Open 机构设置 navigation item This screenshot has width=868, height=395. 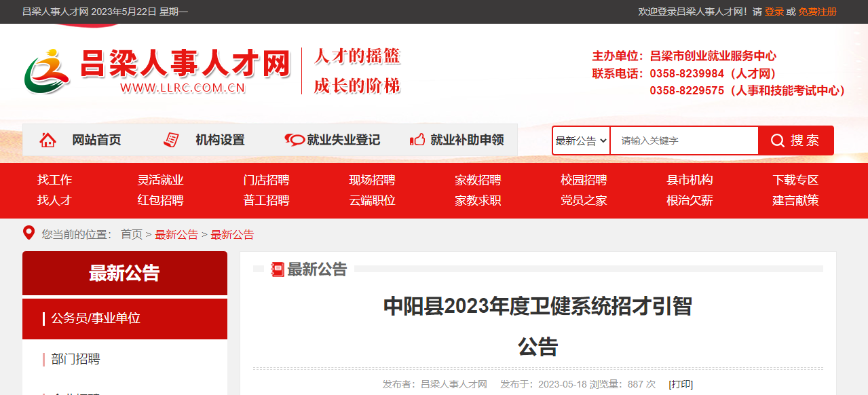220,140
